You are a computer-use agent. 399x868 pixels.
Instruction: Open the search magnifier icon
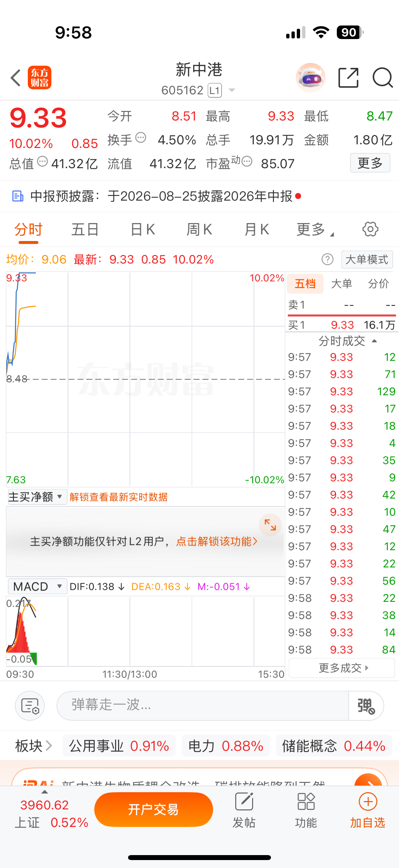tap(383, 78)
